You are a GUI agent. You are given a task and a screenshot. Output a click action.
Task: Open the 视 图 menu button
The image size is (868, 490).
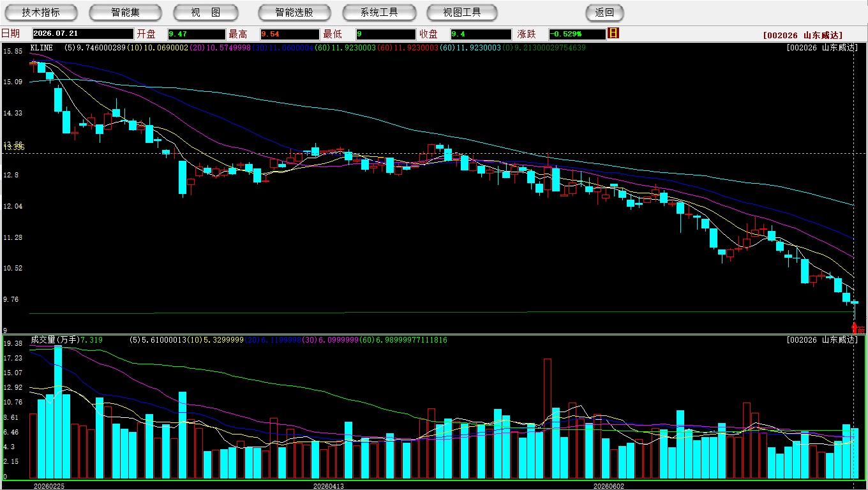[x=206, y=12]
